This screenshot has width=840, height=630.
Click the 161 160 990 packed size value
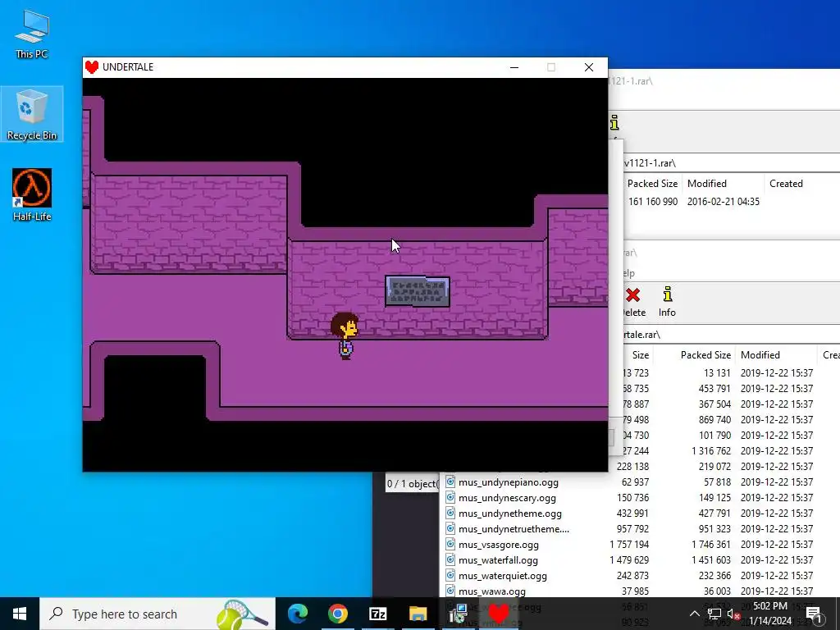click(653, 202)
